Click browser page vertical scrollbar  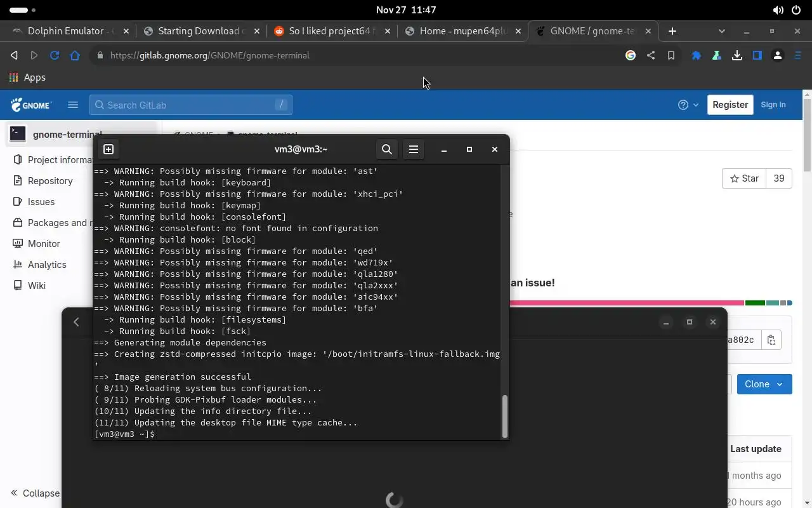(807, 135)
